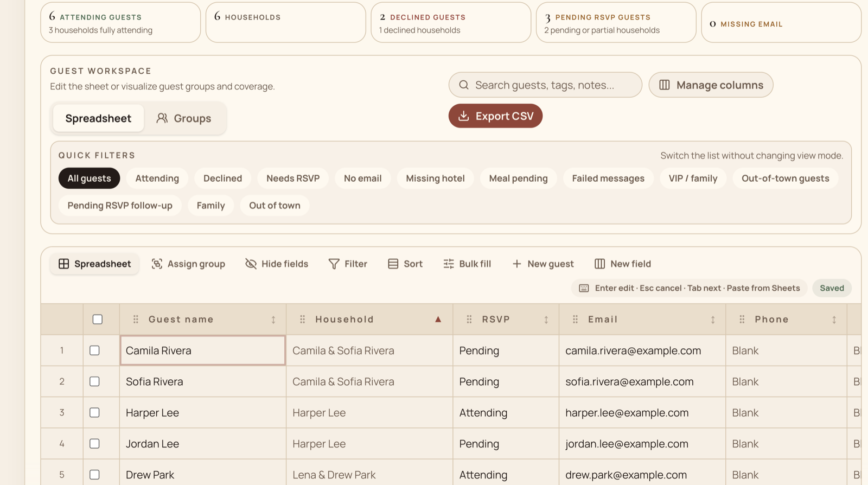Apply the VIP / family filter
Image resolution: width=868 pixels, height=485 pixels.
(x=693, y=178)
